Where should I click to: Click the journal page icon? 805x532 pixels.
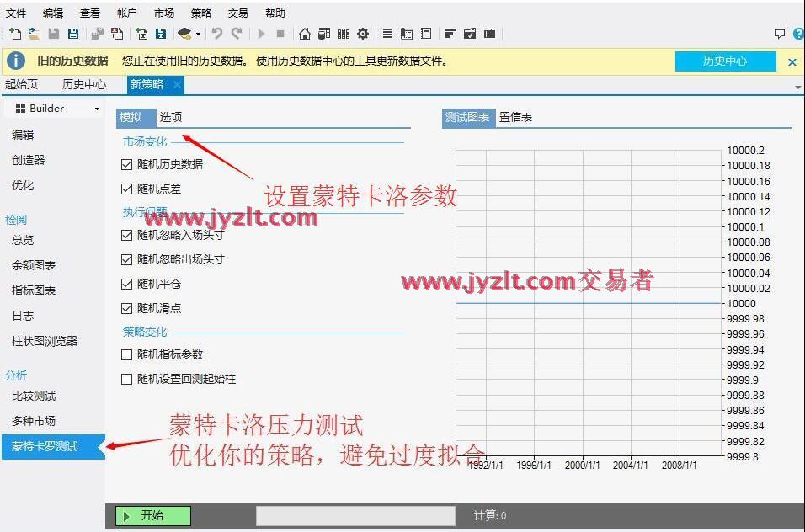click(x=426, y=34)
